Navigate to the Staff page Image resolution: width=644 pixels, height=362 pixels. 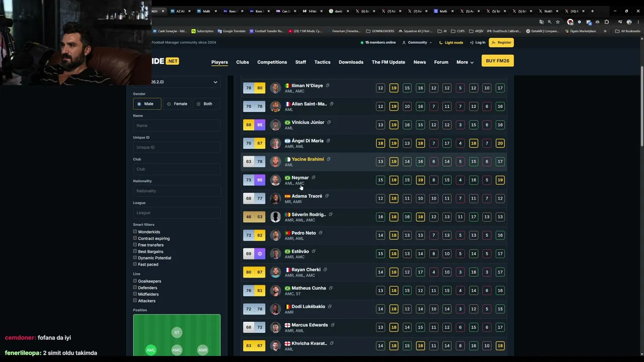click(300, 62)
